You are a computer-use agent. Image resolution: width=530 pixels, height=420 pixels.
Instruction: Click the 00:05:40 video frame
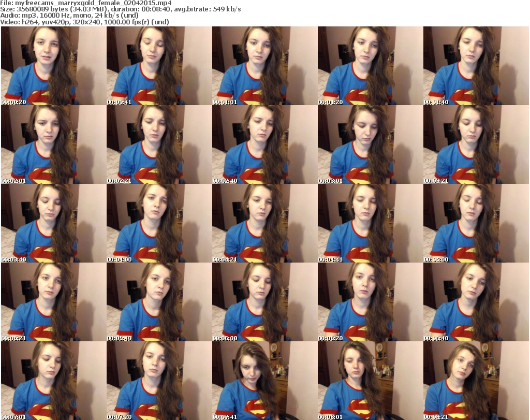coord(159,302)
